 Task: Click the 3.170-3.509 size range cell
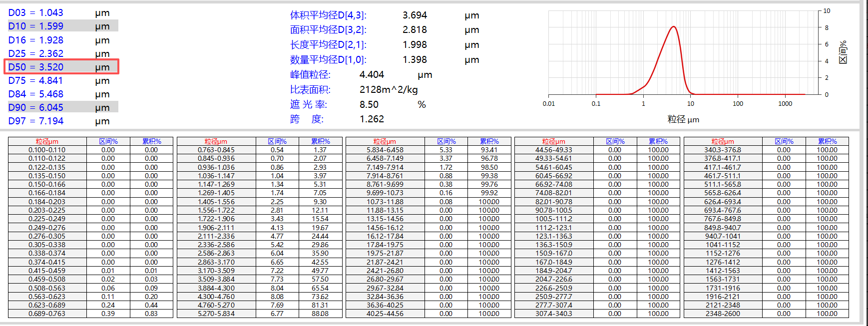[216, 271]
